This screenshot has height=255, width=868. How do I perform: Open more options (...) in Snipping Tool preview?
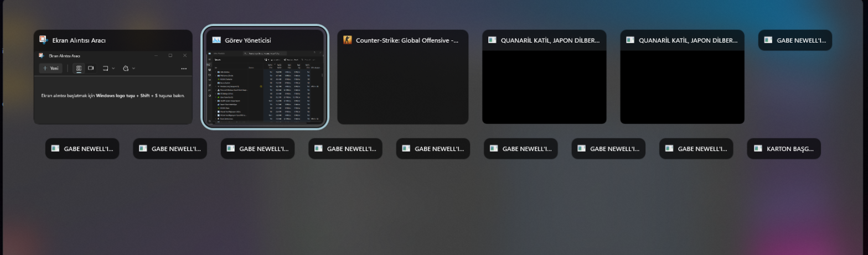184,69
